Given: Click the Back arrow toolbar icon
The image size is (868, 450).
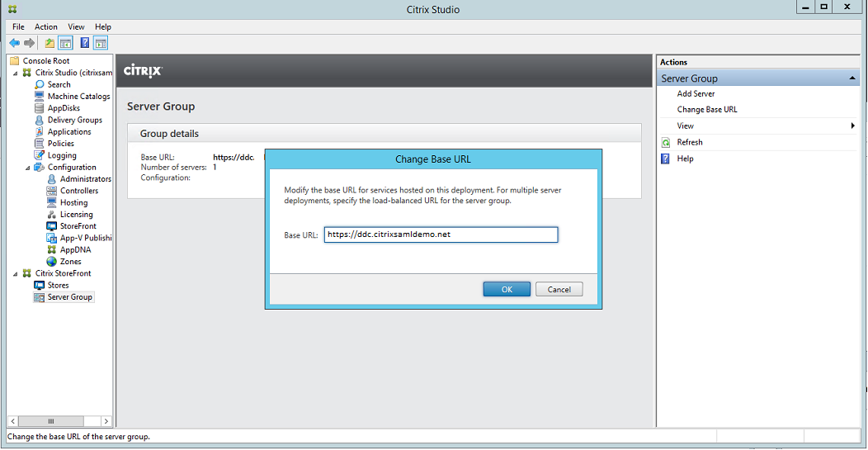Looking at the screenshot, I should click(14, 43).
